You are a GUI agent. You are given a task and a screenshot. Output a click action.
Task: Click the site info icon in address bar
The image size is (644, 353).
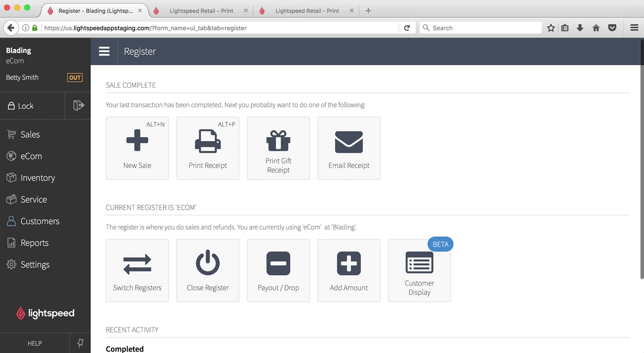(25, 28)
